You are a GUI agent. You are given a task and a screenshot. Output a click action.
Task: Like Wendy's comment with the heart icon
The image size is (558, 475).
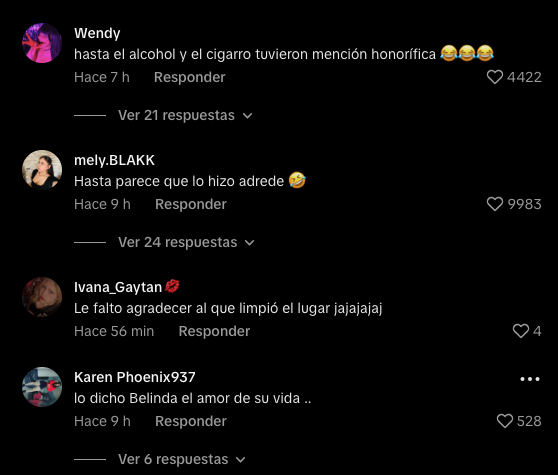point(495,77)
